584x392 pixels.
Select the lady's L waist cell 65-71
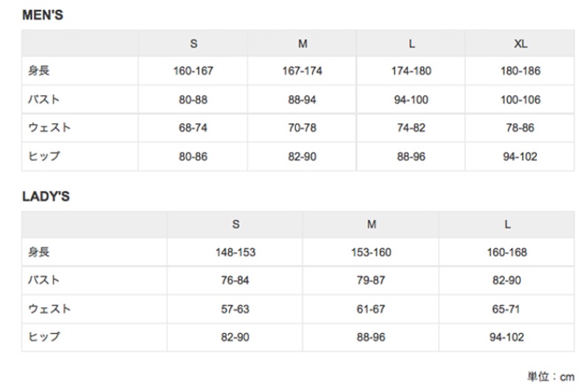point(507,309)
